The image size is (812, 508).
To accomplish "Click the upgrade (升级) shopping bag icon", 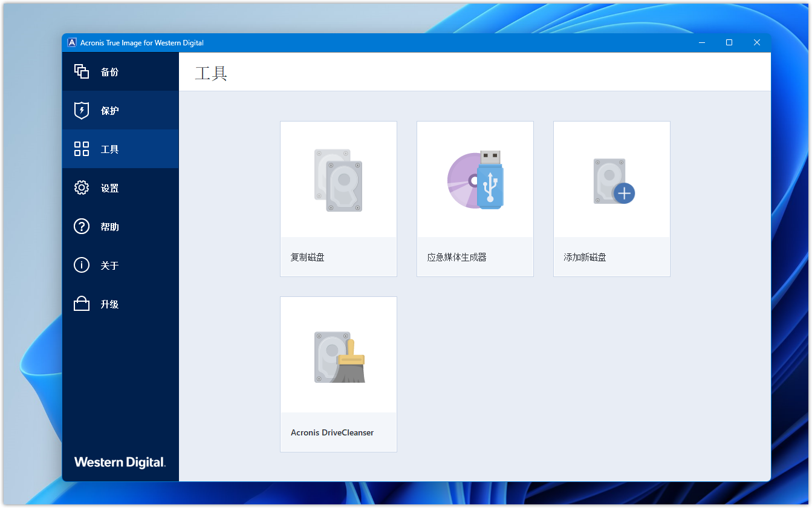I will click(x=82, y=304).
